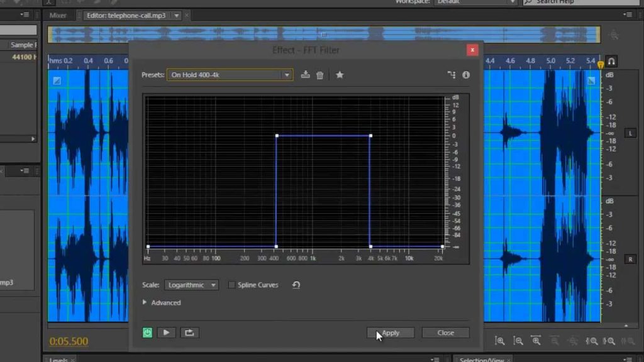Toggle the green effect power state button
The image size is (644, 362).
tap(147, 332)
